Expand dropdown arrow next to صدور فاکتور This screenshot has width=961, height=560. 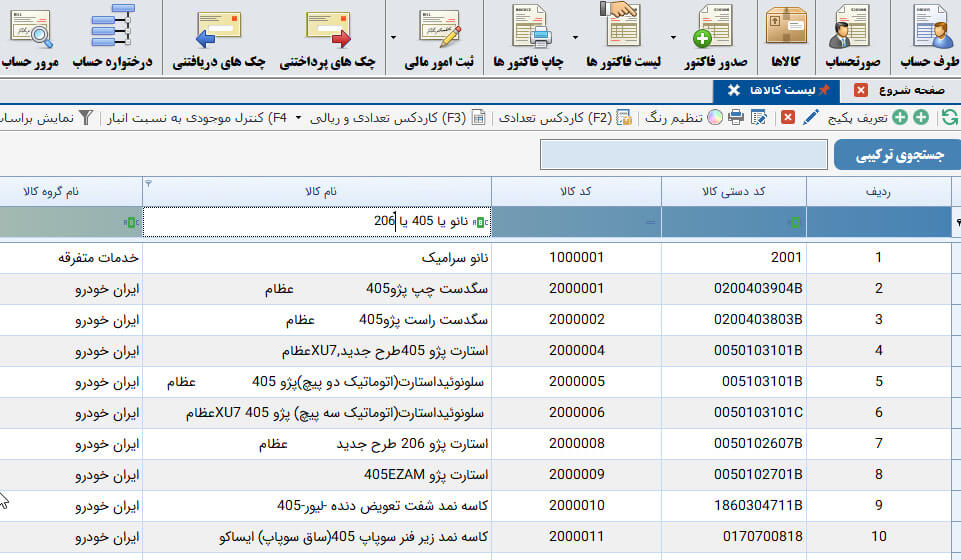(673, 37)
